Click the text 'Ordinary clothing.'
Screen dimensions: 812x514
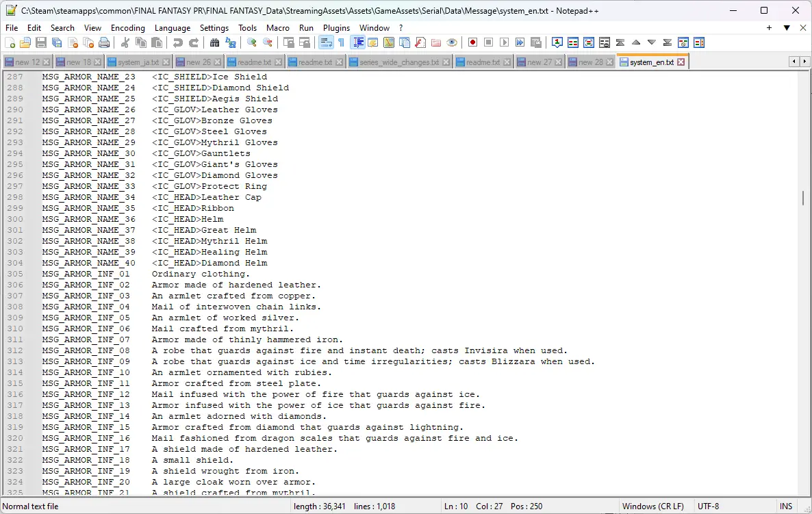pyautogui.click(x=201, y=274)
